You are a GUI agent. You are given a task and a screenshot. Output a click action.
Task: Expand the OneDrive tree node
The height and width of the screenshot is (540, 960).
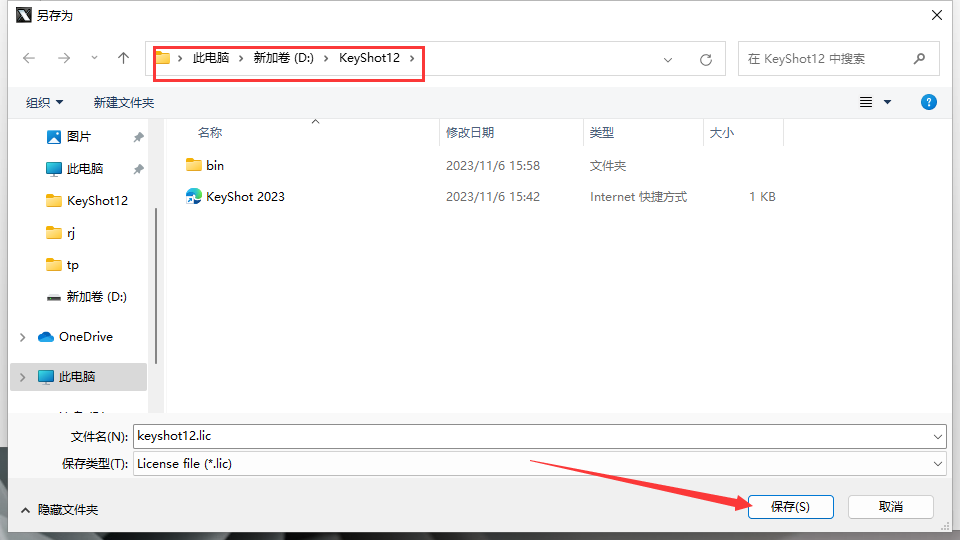click(x=23, y=337)
